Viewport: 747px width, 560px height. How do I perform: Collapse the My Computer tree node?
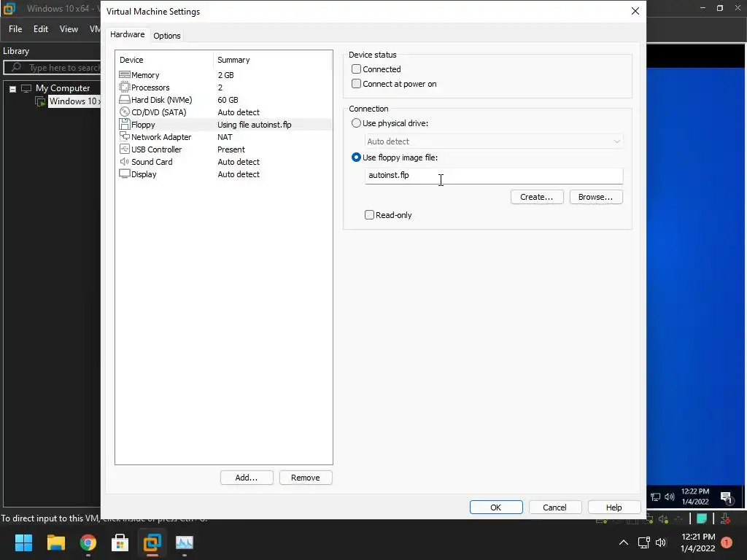point(13,88)
